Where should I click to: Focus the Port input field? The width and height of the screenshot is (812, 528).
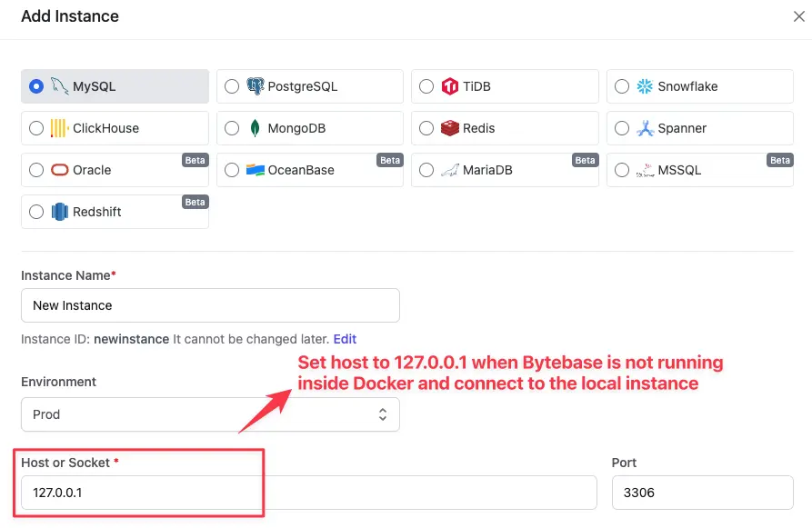[x=702, y=493]
